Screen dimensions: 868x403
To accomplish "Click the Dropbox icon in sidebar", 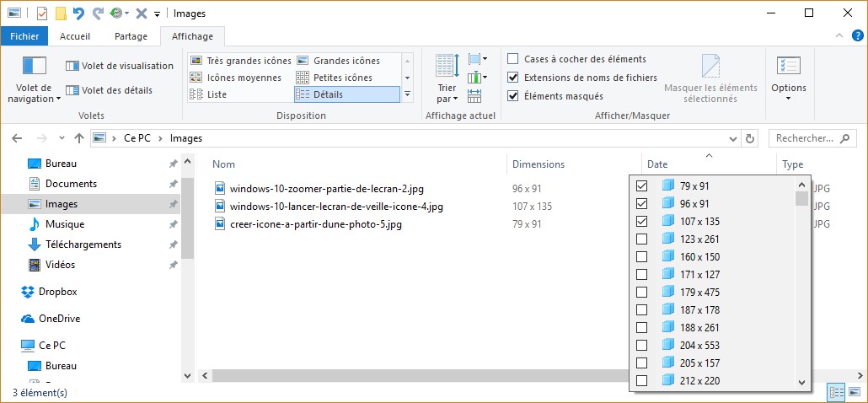I will click(27, 292).
